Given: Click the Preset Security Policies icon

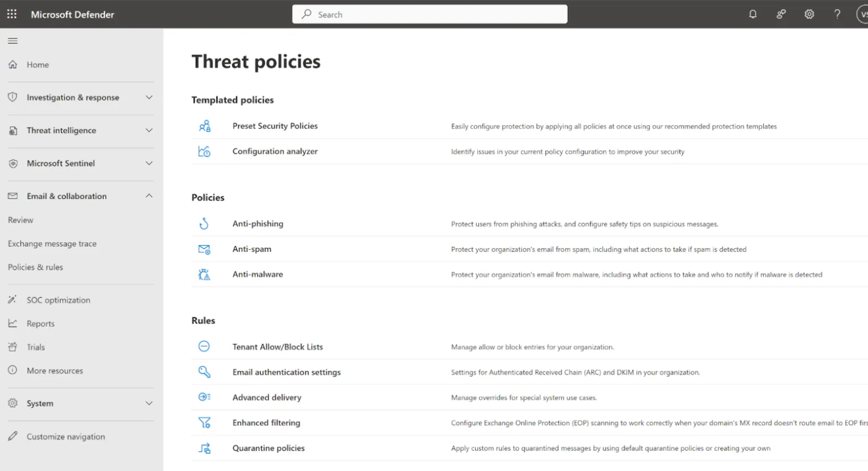Looking at the screenshot, I should tap(204, 126).
